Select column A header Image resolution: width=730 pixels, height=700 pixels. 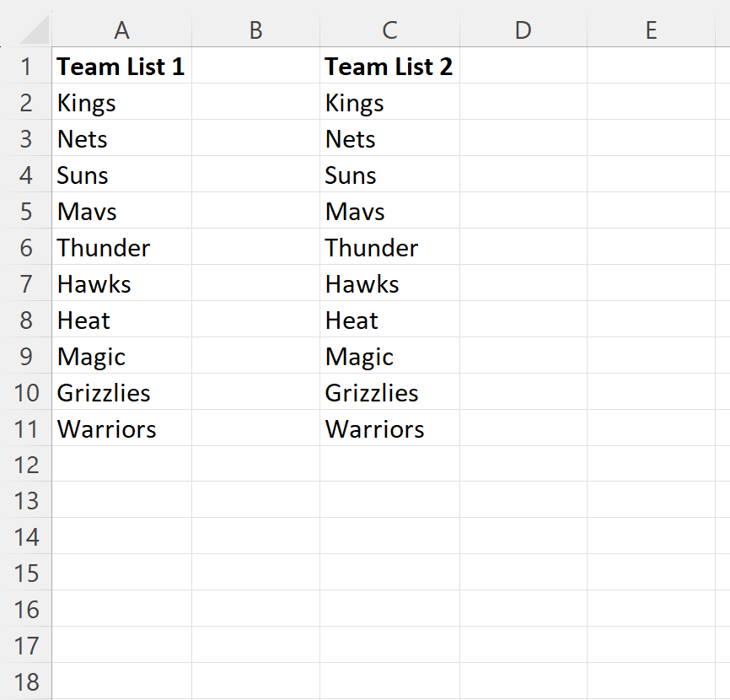point(121,30)
